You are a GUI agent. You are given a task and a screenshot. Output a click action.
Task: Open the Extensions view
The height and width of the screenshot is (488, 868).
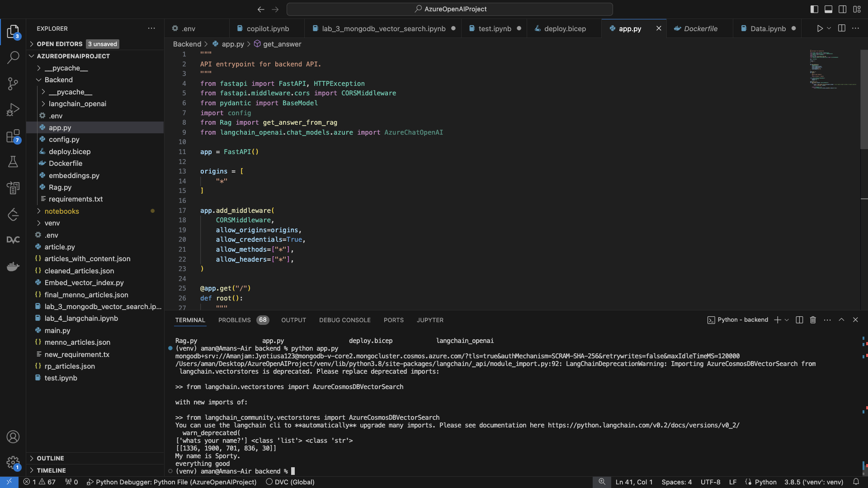[x=13, y=136]
